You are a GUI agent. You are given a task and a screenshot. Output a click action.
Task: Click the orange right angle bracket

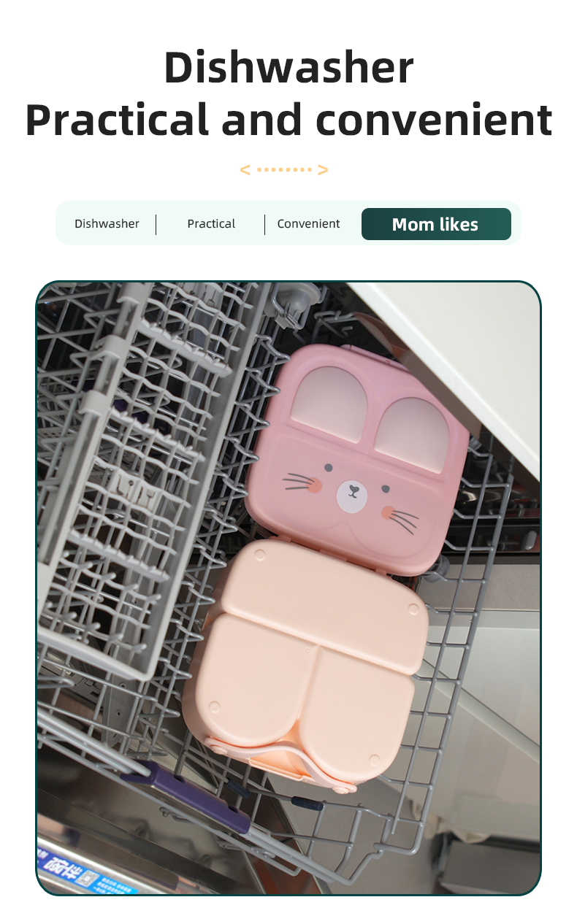(323, 170)
